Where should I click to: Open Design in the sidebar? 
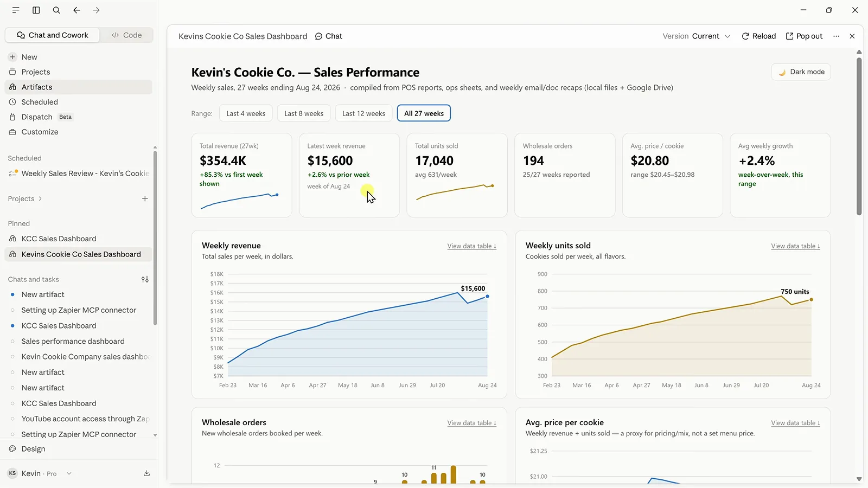(78, 449)
